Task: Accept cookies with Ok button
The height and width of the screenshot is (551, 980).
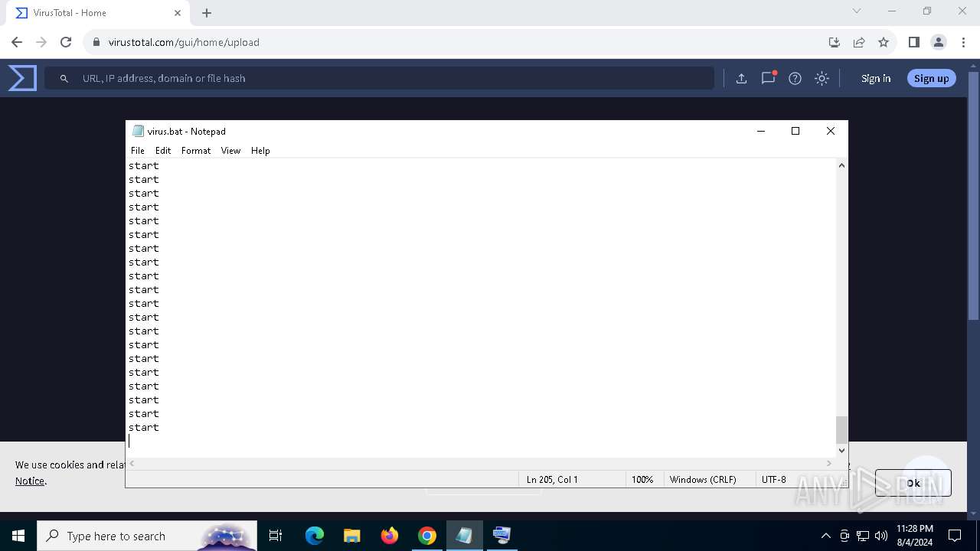Action: 913,483
